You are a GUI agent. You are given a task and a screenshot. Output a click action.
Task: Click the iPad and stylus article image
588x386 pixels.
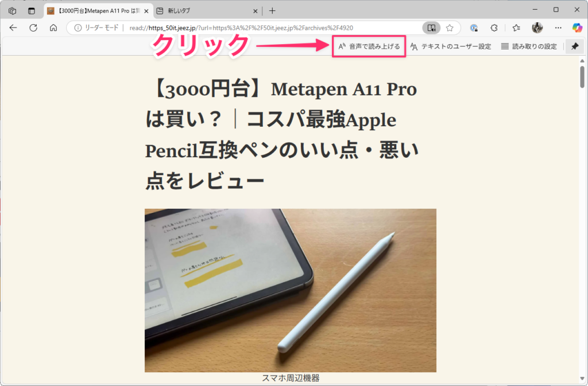(291, 290)
